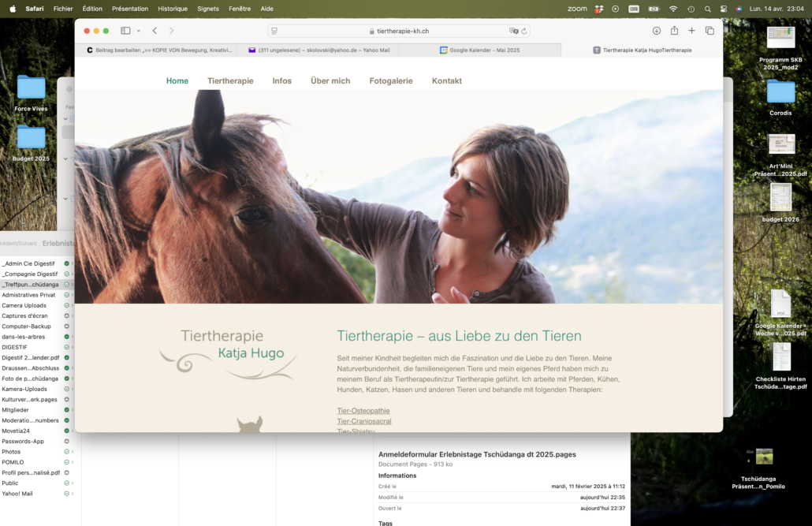Viewport: 812px width, 526px height.
Task: Follow the Tier-Osteopathie link
Action: pyautogui.click(x=363, y=411)
